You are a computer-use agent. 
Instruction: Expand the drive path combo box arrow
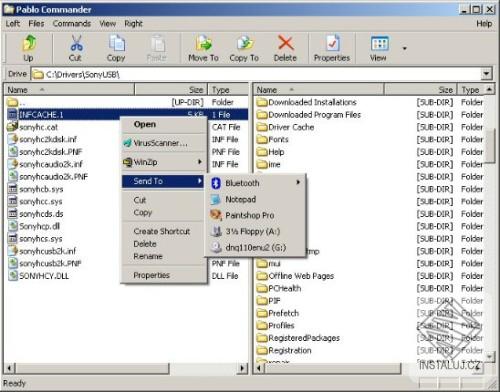(487, 74)
